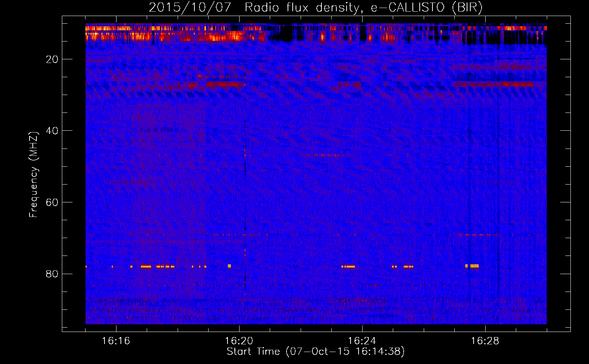
Task: Click the '80' frequency axis label
Action: [52, 274]
